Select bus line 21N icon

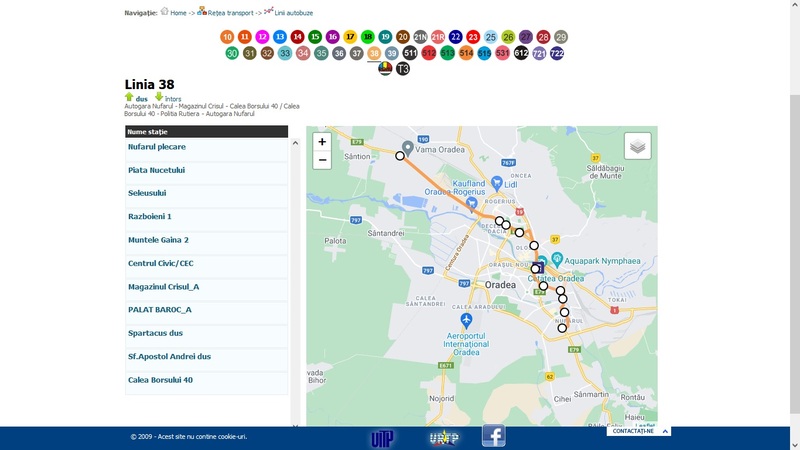click(x=420, y=37)
